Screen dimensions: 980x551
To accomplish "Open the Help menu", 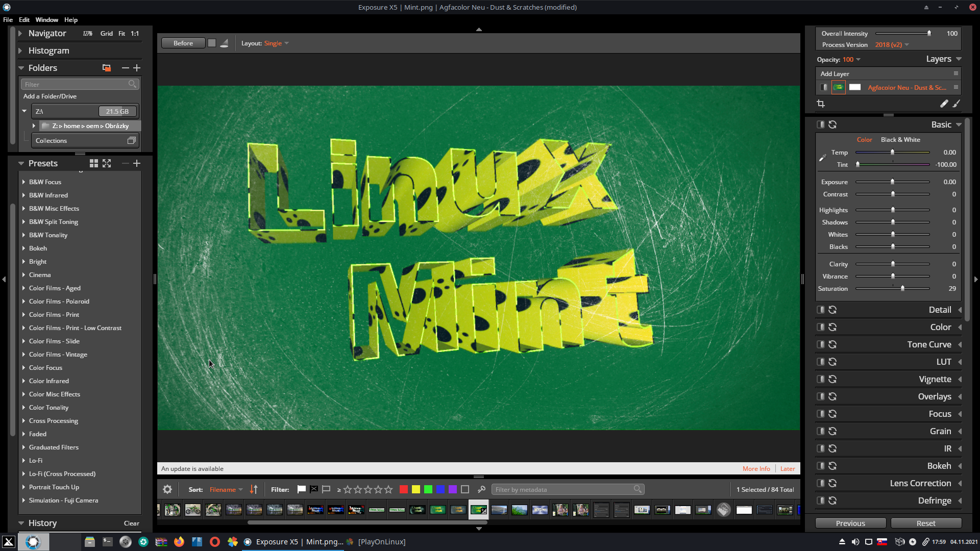I will pos(71,20).
